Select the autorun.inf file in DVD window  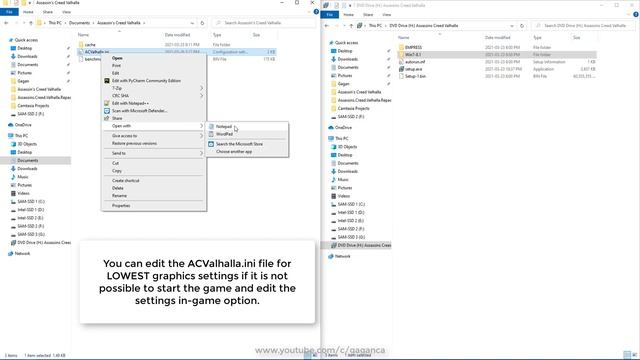[x=415, y=62]
